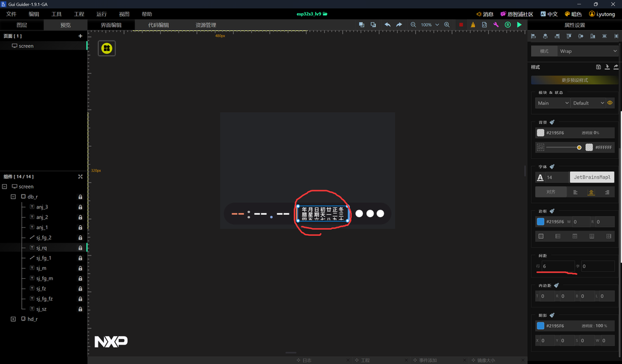The image size is (622, 364).
Task: Collapse the screen root tree node
Action: 4,187
